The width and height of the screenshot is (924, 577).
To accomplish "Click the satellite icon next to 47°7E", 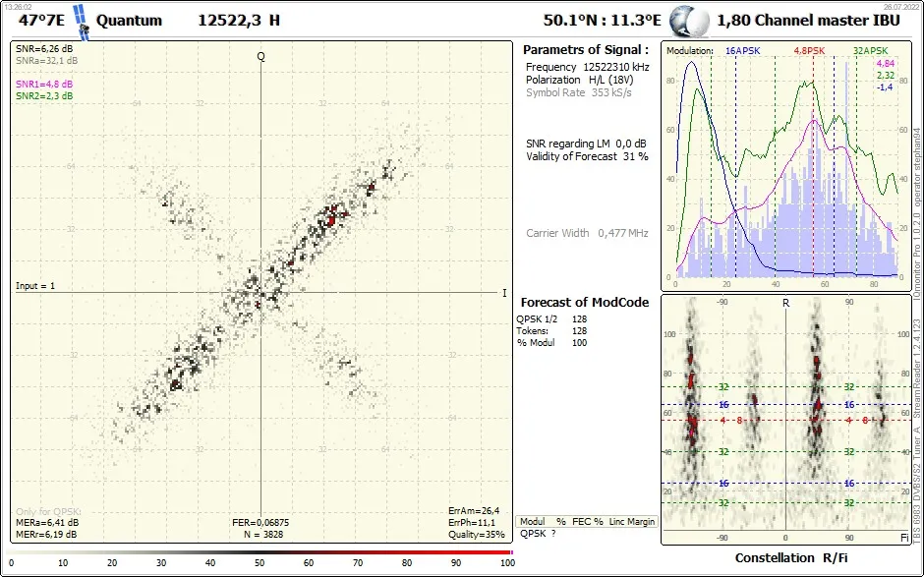I will click(x=82, y=23).
